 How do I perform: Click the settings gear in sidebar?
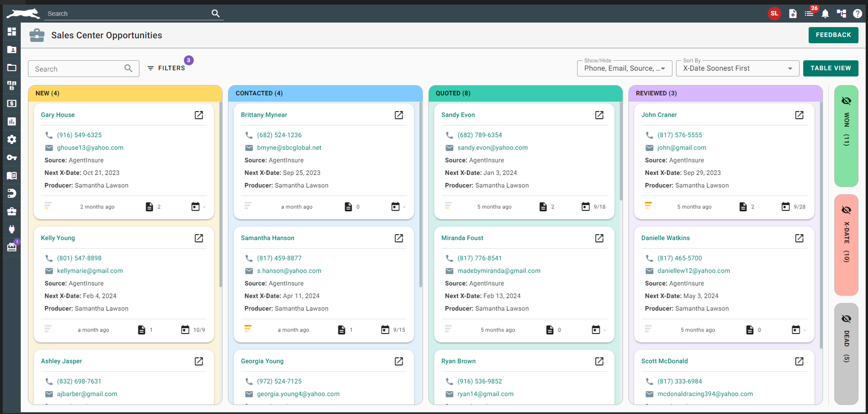12,139
